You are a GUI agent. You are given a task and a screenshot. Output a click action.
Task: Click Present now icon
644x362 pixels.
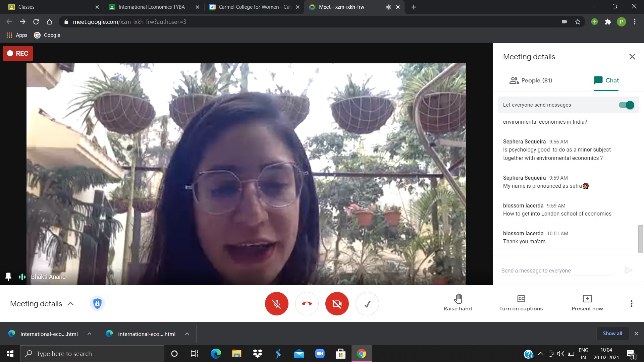coord(587,299)
